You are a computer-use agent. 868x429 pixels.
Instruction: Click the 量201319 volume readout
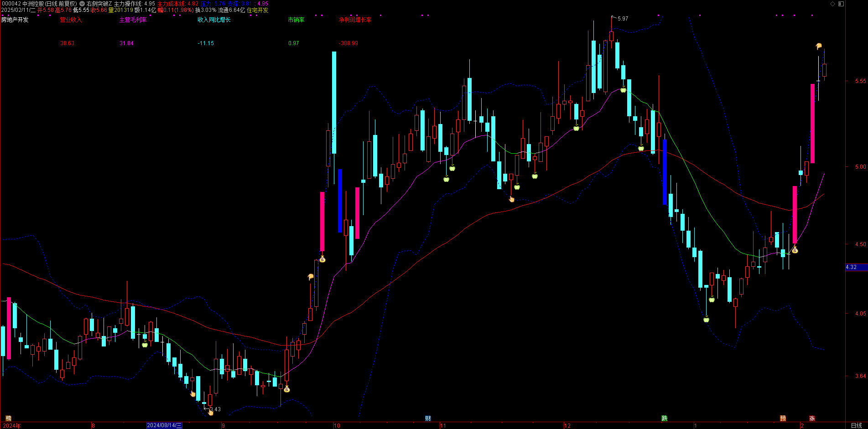(121, 10)
